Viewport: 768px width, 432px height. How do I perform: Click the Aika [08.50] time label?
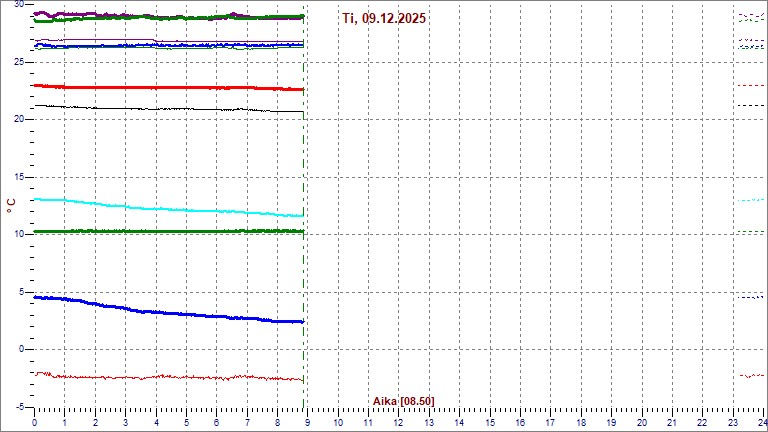(403, 401)
